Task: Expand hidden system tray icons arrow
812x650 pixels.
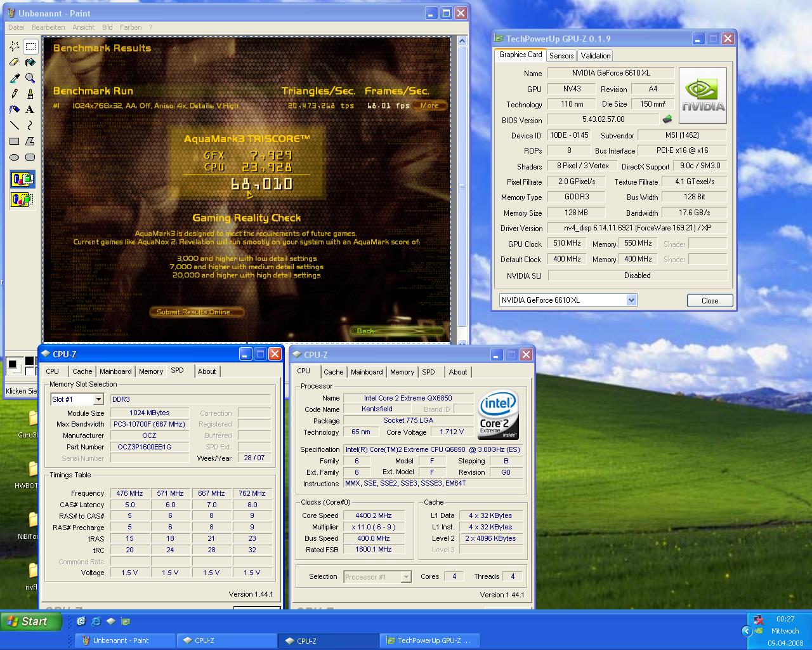Action: point(747,631)
